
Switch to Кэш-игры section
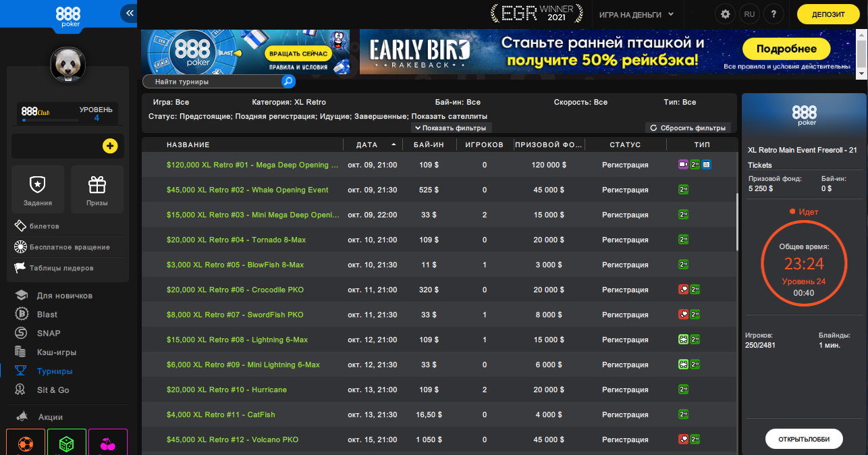[57, 352]
